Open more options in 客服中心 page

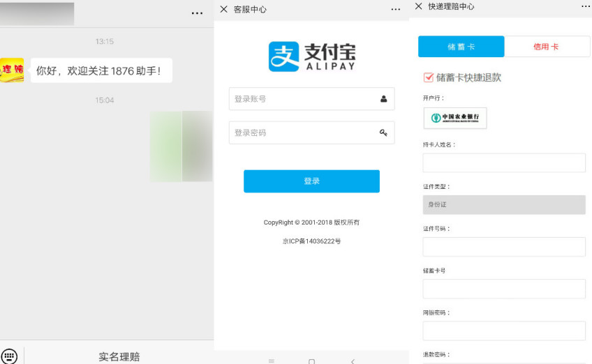395,10
